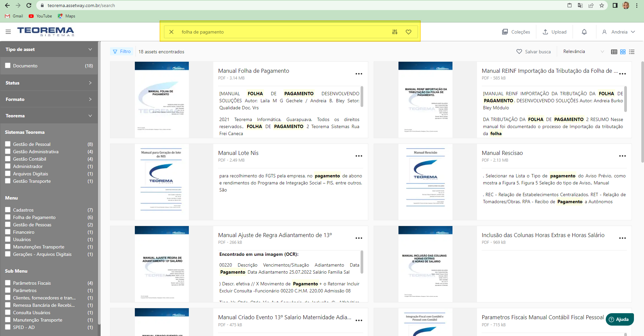Click the Teorema Sistemas logo

(46, 32)
